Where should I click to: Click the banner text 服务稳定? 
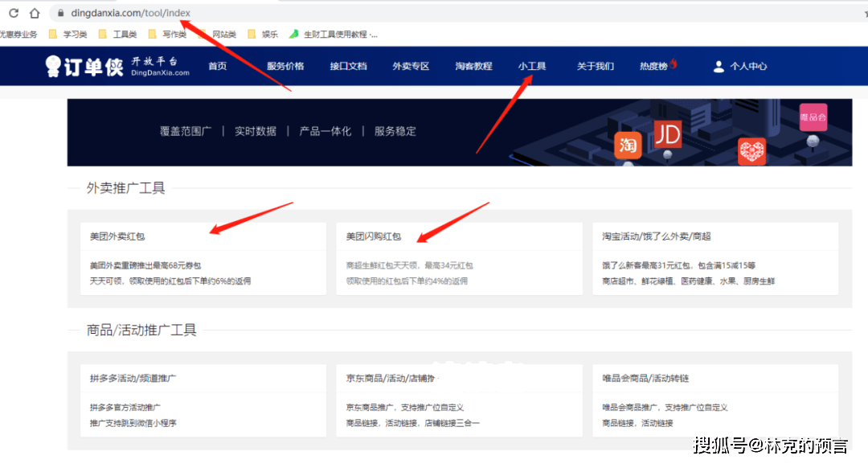(x=395, y=131)
